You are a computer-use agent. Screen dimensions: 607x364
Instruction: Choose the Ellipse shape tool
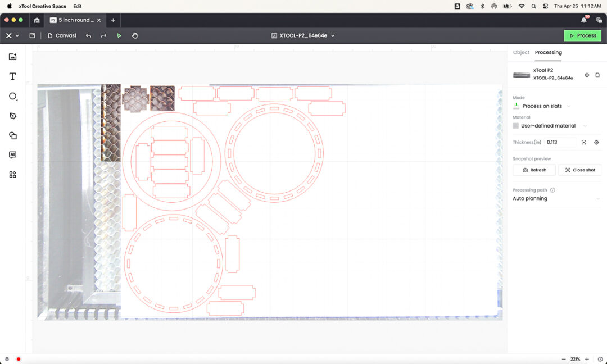click(12, 96)
